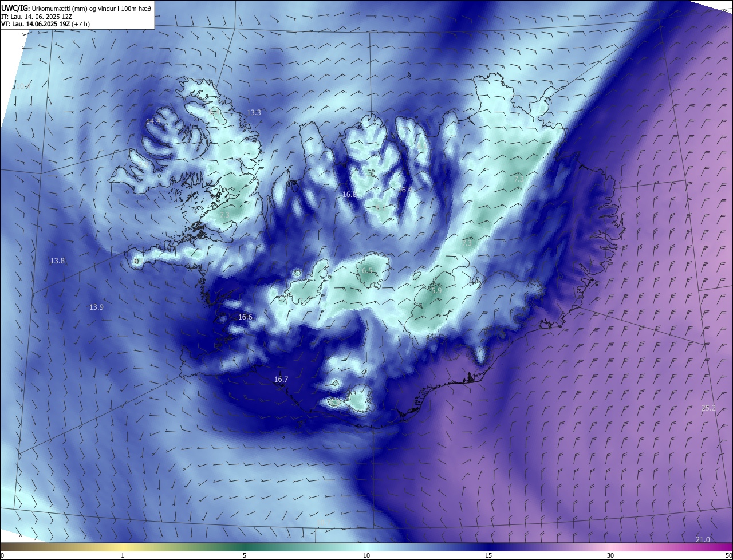
Task: Click the 16.6 value label on the map
Action: 245,317
